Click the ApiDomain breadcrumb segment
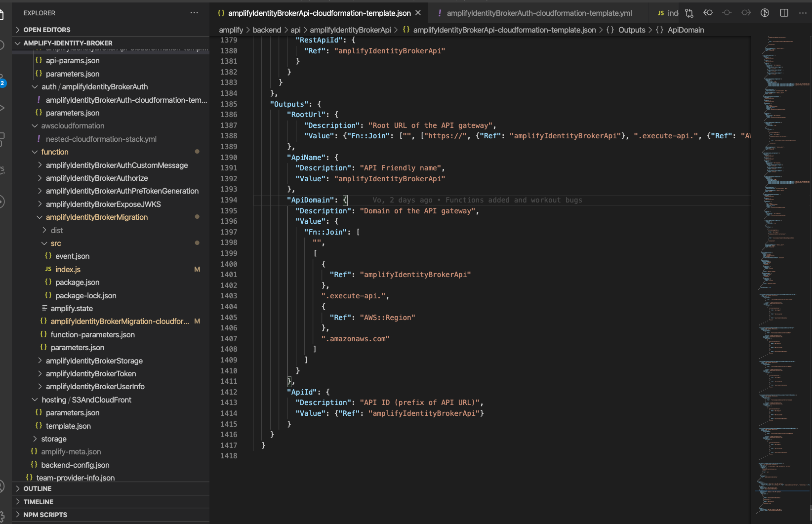Viewport: 812px width, 524px height. click(686, 30)
